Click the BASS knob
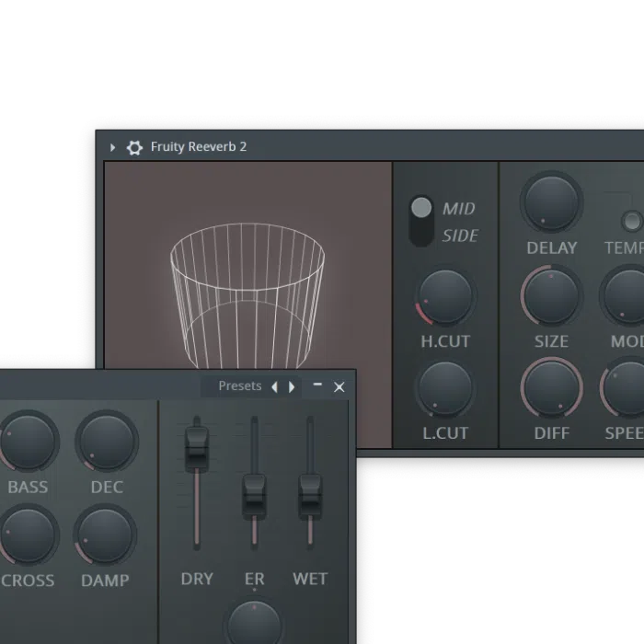Viewport: 644px width, 644px height. [x=28, y=442]
